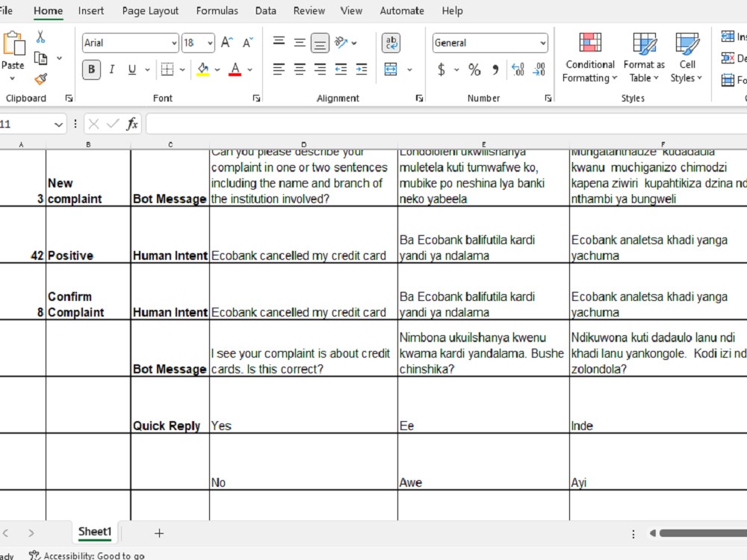The height and width of the screenshot is (560, 747).
Task: Click the Paste clipboard icon
Action: (x=13, y=44)
